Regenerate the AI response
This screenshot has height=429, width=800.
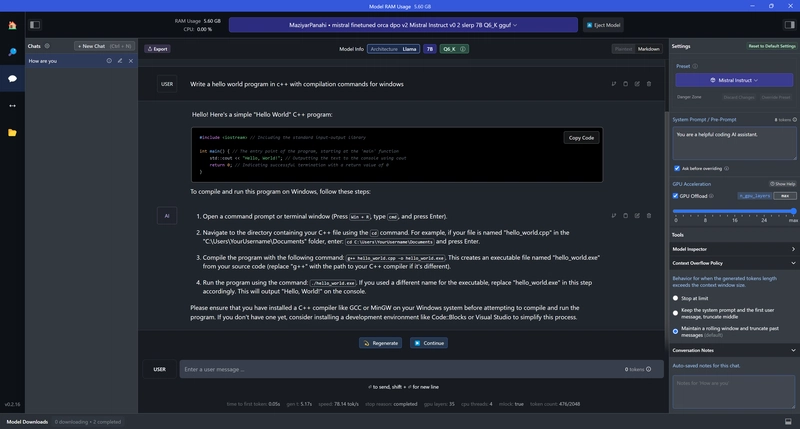pyautogui.click(x=381, y=343)
